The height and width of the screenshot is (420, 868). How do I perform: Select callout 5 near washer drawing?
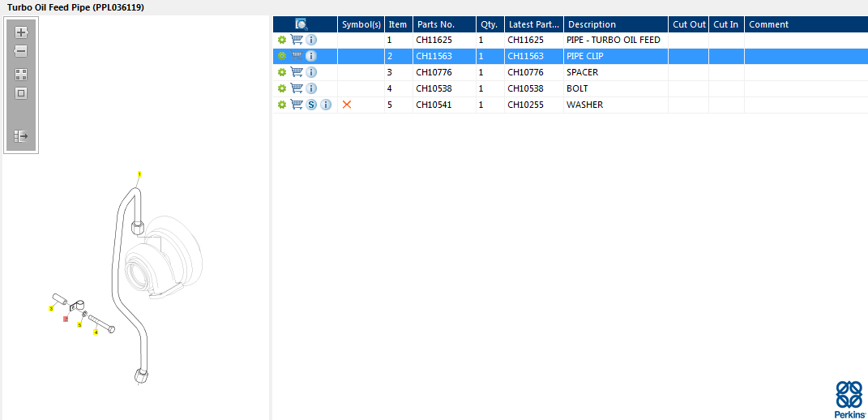pyautogui.click(x=79, y=324)
